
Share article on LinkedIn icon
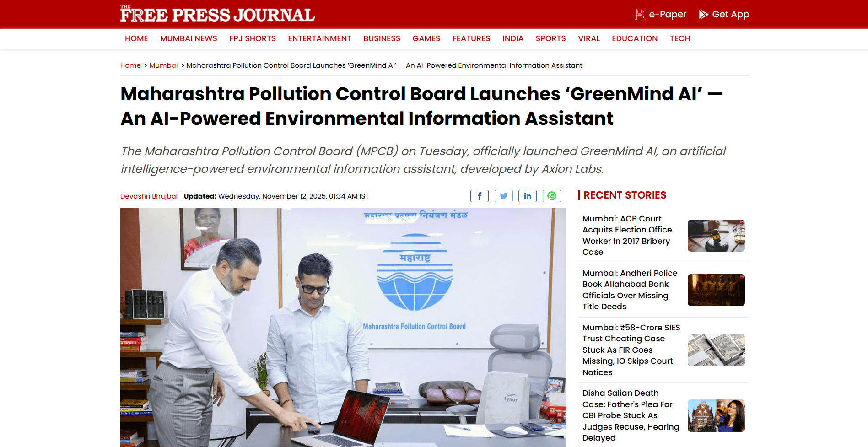coord(528,196)
